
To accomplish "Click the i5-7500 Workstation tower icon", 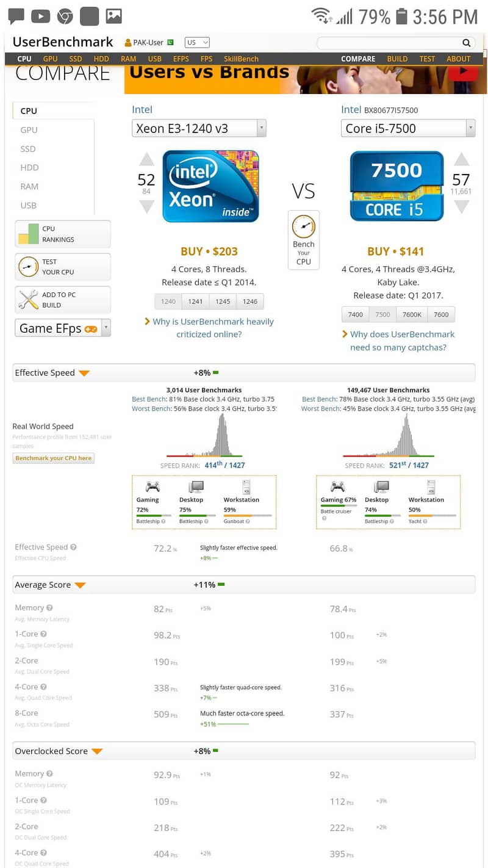I will coord(431,486).
